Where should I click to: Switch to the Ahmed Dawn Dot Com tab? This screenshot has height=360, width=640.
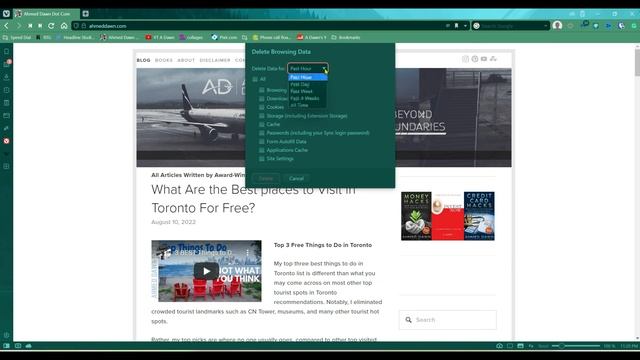[47, 14]
